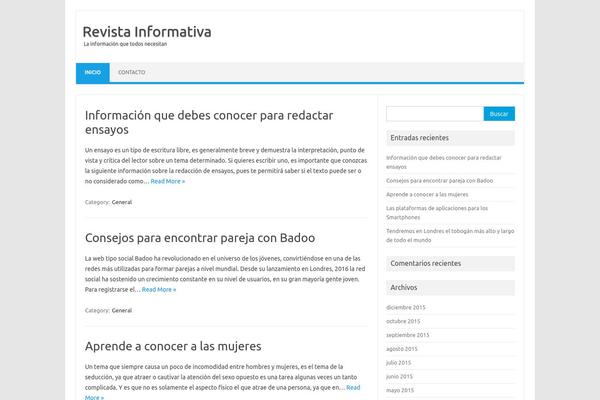Open the CONTACTO menu item
600x400 pixels.
pos(132,72)
